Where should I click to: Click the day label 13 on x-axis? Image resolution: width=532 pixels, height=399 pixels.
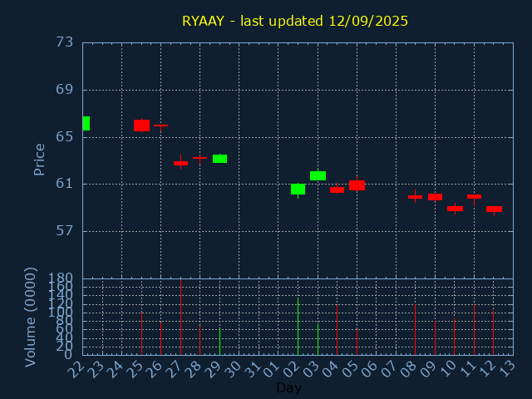tap(506, 369)
